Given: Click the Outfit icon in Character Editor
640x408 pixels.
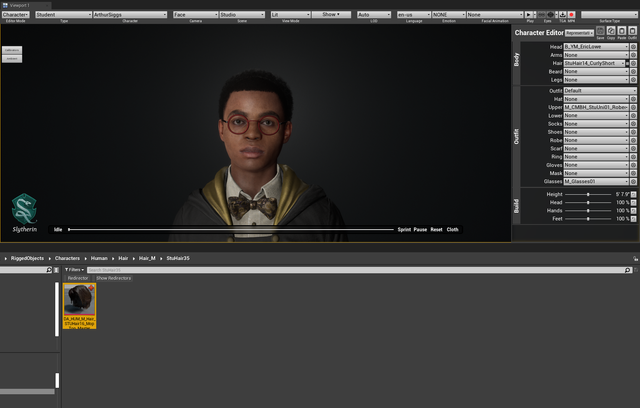Looking at the screenshot, I should 632,31.
